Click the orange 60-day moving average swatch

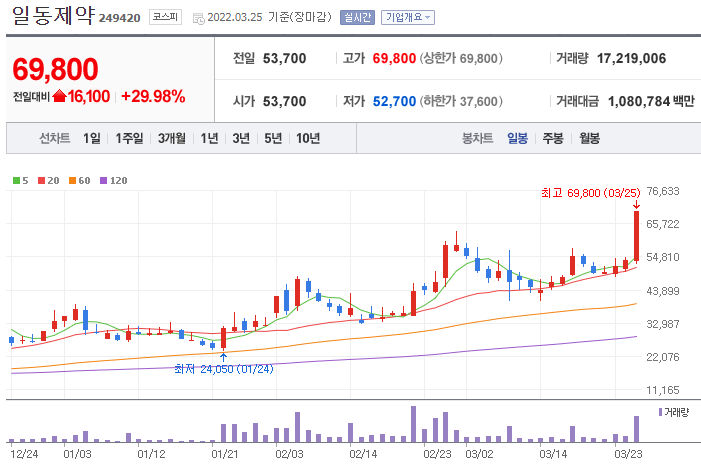pyautogui.click(x=72, y=181)
